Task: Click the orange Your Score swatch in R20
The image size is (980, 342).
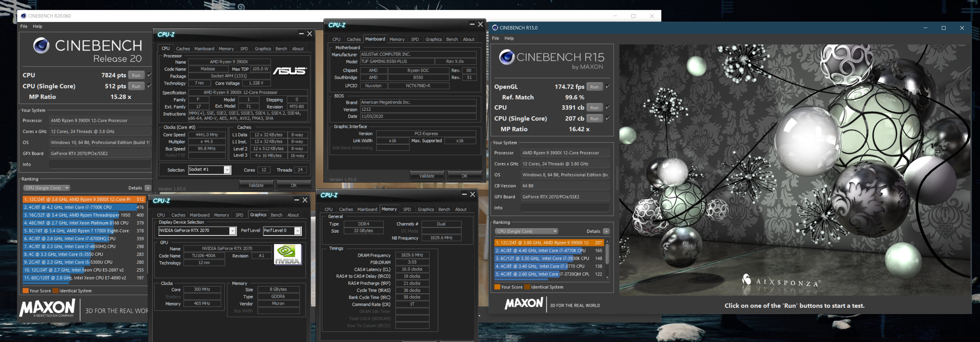Action: point(25,291)
